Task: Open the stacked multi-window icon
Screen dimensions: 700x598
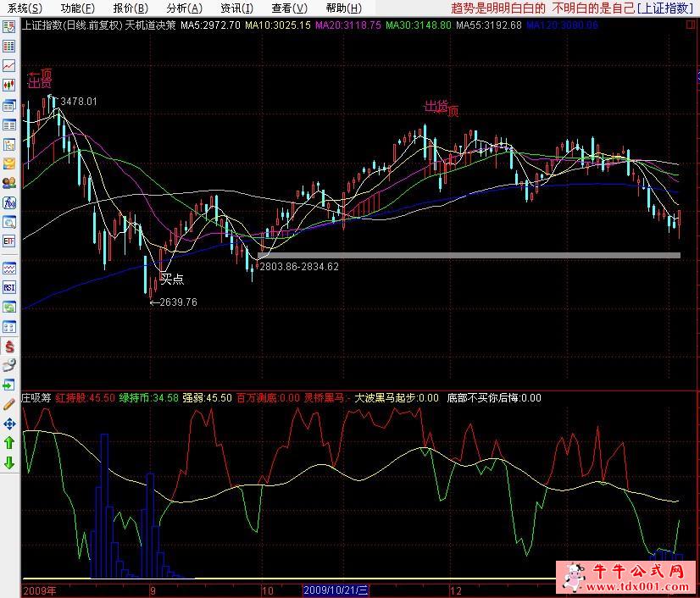Action: [x=9, y=105]
